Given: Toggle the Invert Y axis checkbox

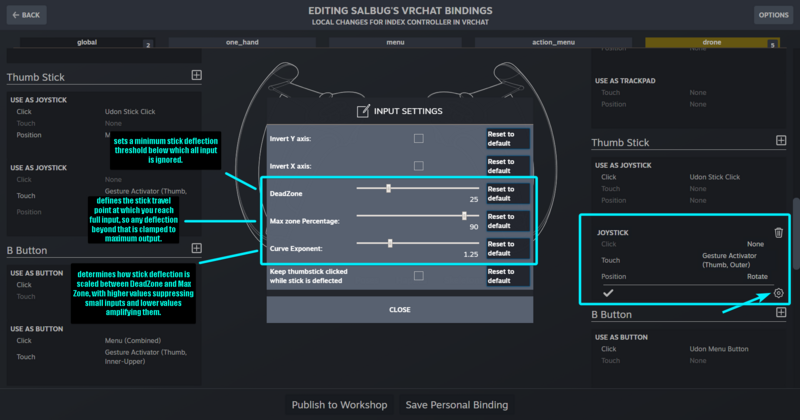Looking at the screenshot, I should 419,138.
